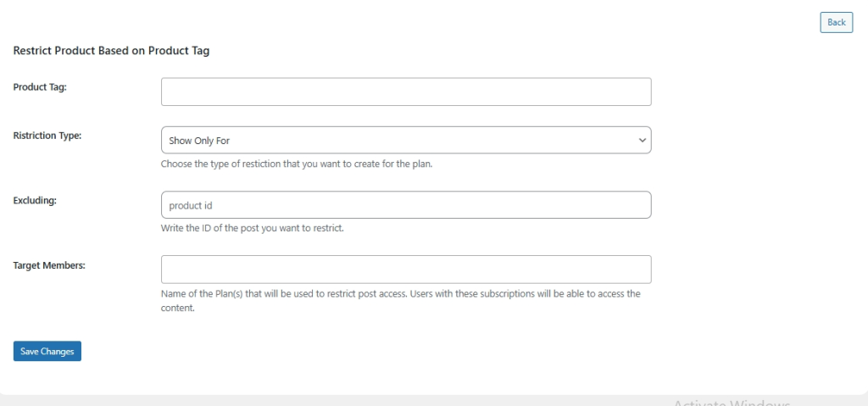Click the chevron arrow in the restriction dropdown
The image size is (868, 406).
[x=643, y=140]
